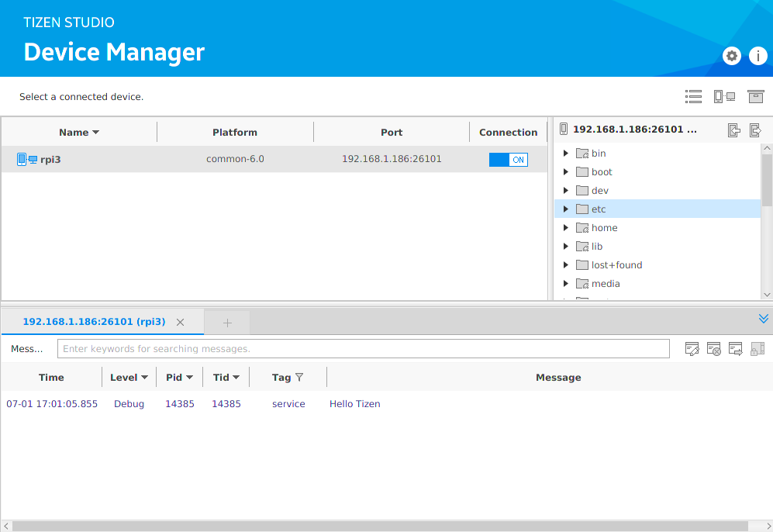Push a file to device with left-arrow icon
The width and height of the screenshot is (773, 532).
coord(734,130)
